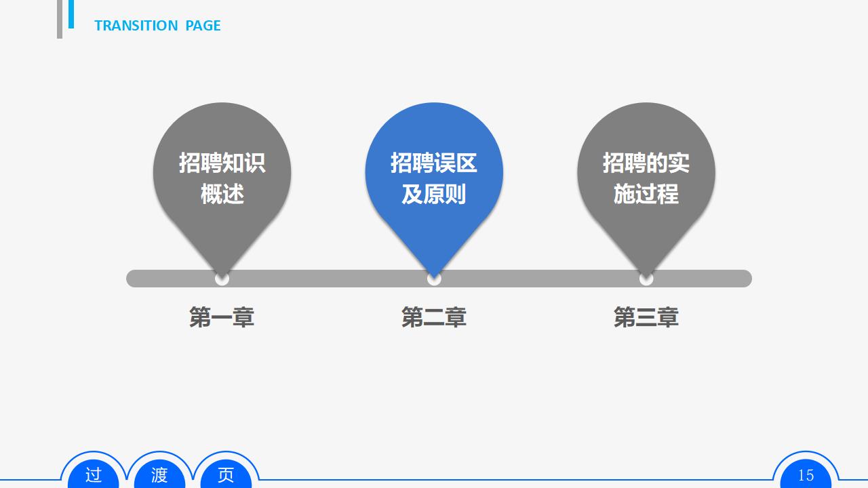
Task: Click the timeline dot above 第二章
Action: click(x=434, y=279)
